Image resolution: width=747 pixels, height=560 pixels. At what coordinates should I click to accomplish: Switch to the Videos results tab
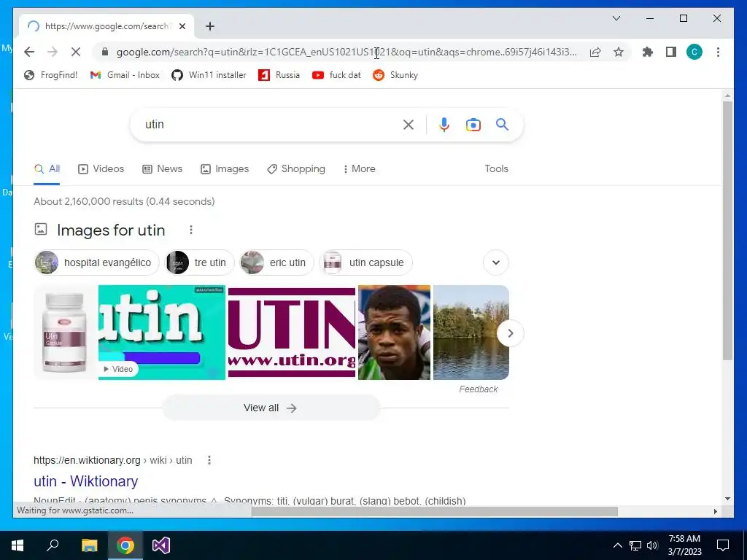(x=101, y=168)
